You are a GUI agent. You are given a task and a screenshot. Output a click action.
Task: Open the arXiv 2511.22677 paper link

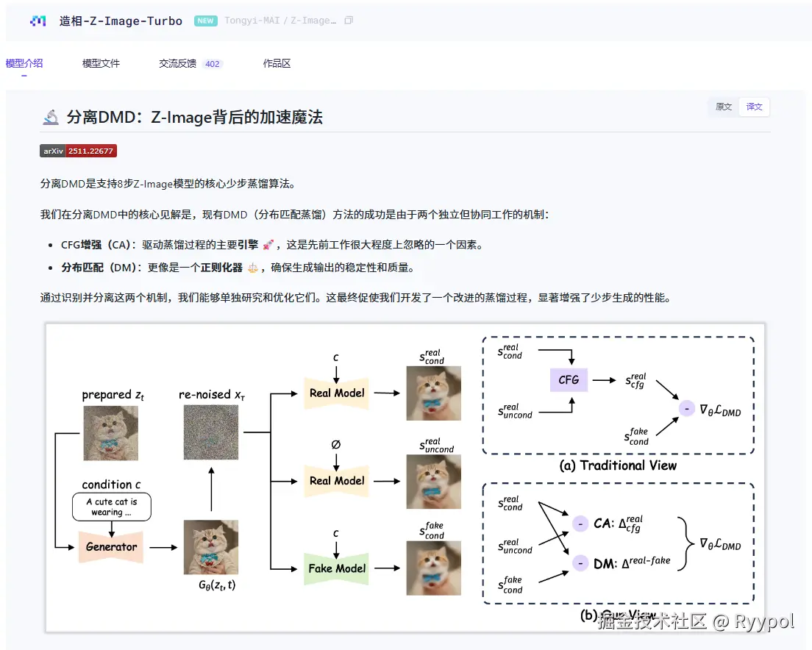pyautogui.click(x=78, y=151)
